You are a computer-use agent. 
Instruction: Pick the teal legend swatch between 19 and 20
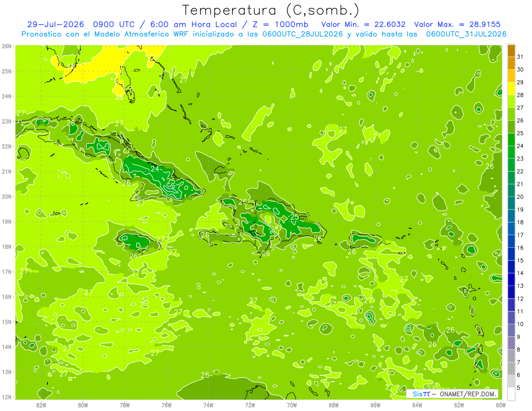pos(512,203)
